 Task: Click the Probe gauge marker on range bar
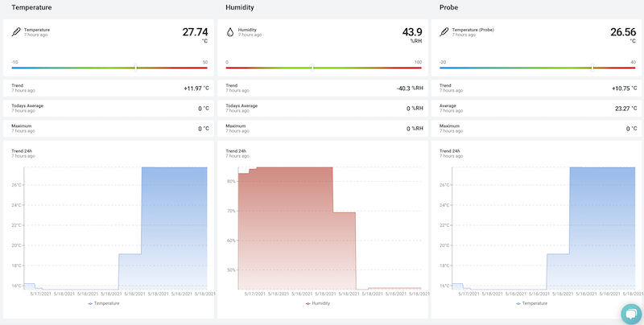click(x=592, y=68)
